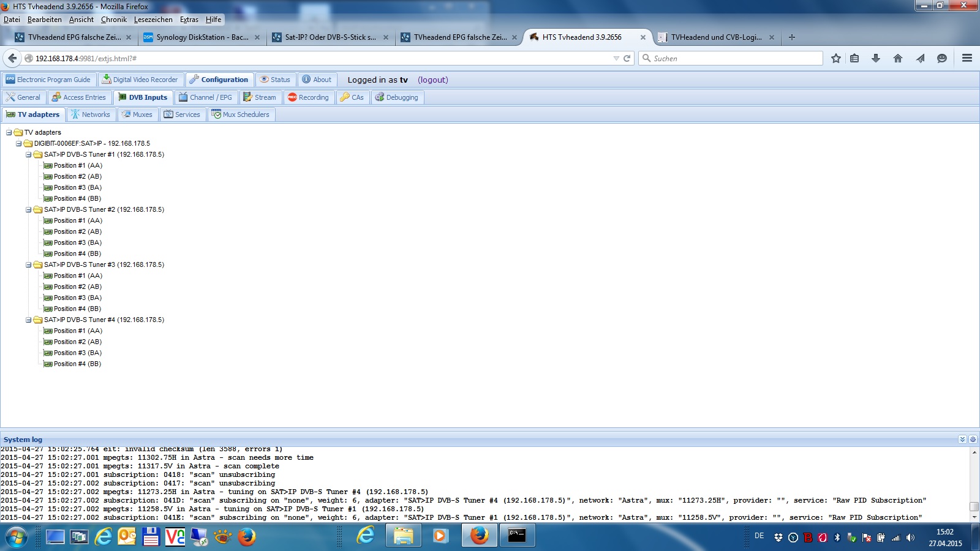Switch to the Status tab
The height and width of the screenshot is (551, 980).
click(275, 80)
